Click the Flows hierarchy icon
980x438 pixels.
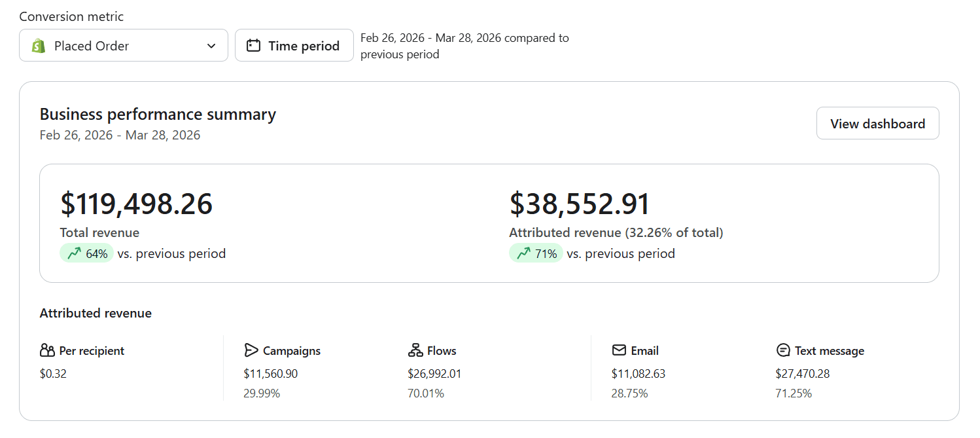415,350
